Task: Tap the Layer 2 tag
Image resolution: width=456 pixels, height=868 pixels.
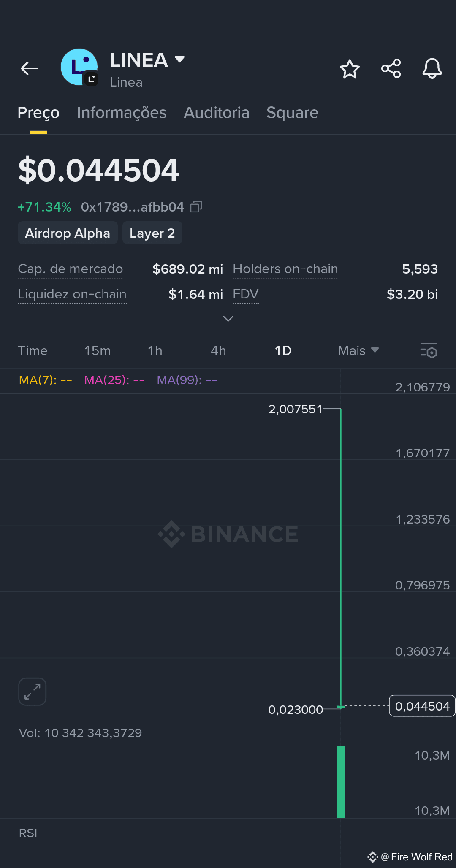Action: click(152, 233)
